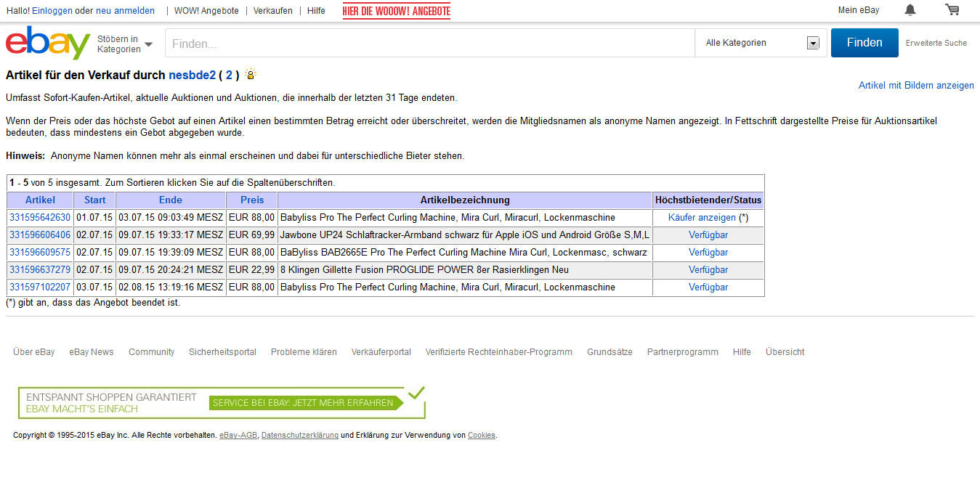Screen dimensions: 980x477
Task: Open eBay News footer link
Action: (x=92, y=352)
